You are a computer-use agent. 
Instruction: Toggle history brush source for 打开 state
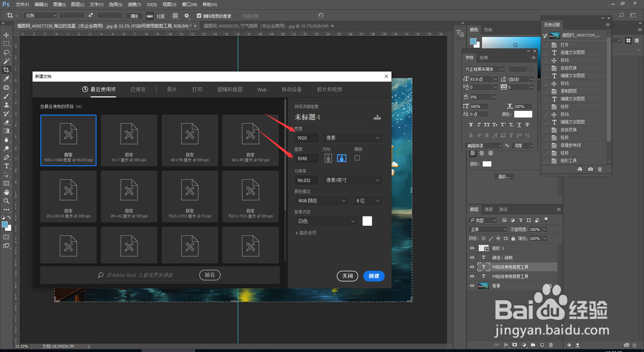pos(545,45)
